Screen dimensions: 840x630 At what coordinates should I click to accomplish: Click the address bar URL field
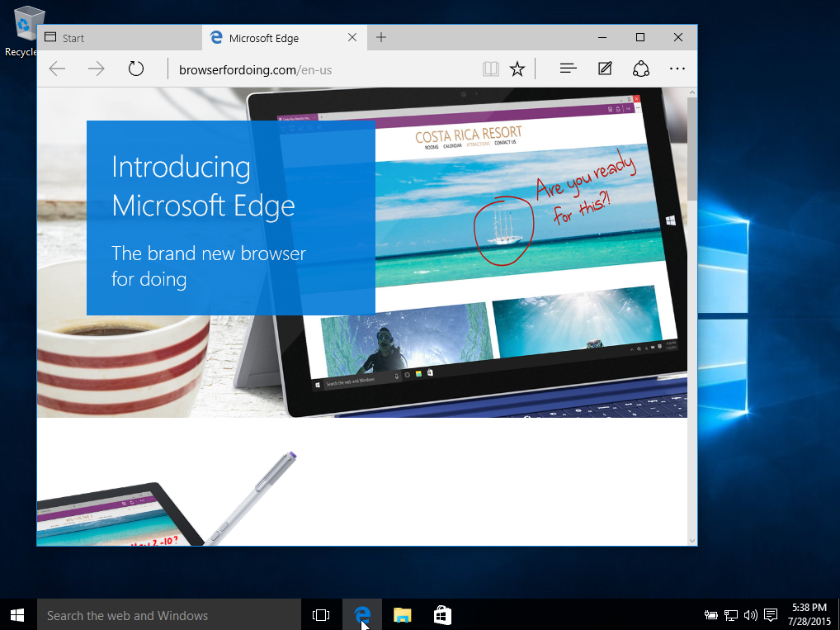click(x=322, y=70)
